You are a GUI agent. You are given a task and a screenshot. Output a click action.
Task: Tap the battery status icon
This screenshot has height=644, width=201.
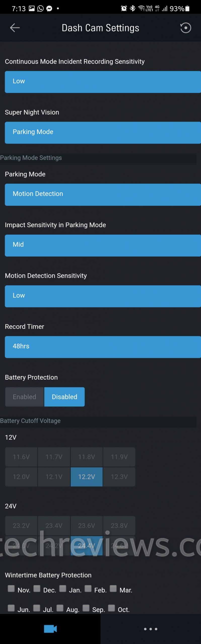click(x=187, y=9)
